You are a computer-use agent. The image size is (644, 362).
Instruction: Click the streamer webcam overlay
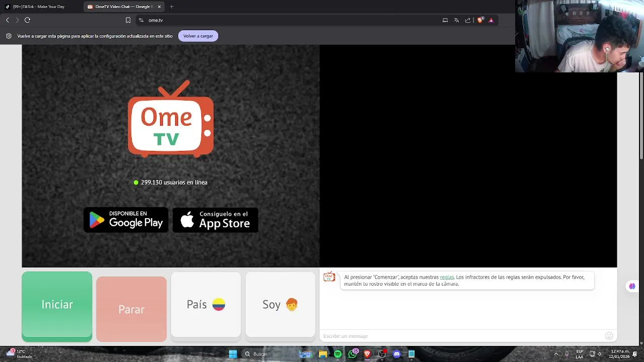click(x=580, y=36)
